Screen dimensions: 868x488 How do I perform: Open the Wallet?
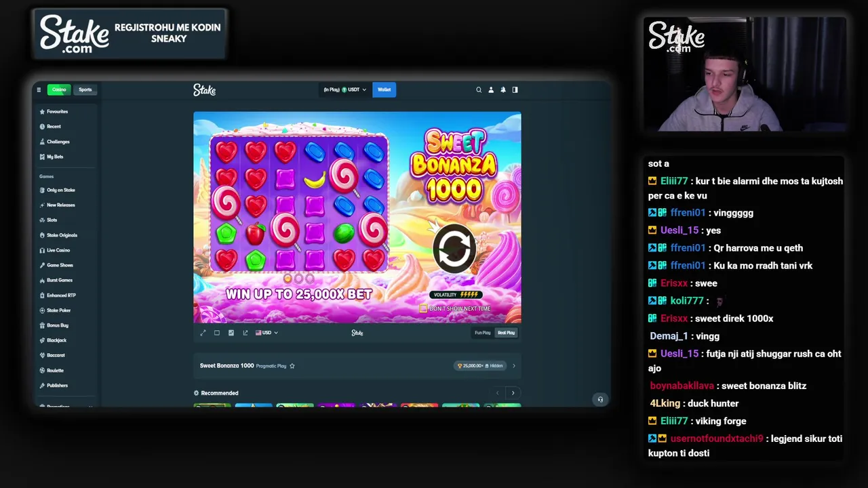(x=384, y=89)
